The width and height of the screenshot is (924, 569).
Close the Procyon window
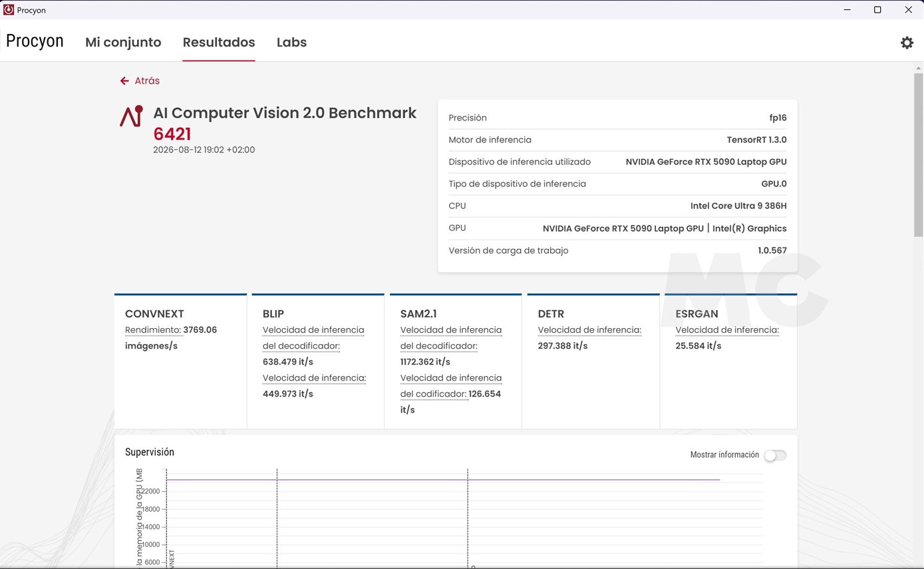(908, 10)
